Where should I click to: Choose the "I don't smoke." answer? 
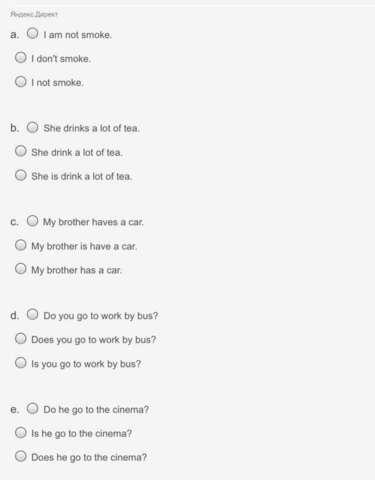click(x=21, y=57)
